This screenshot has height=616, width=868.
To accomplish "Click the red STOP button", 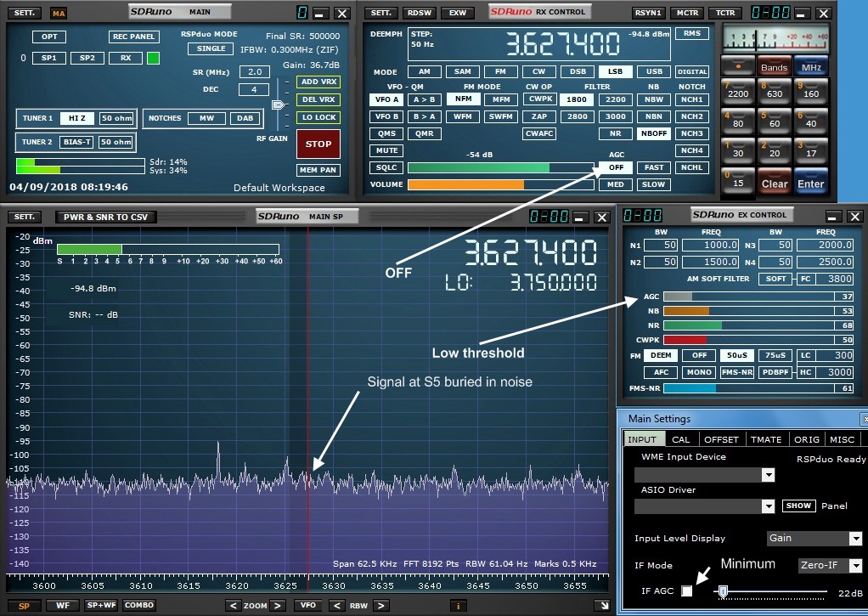I will 318,144.
